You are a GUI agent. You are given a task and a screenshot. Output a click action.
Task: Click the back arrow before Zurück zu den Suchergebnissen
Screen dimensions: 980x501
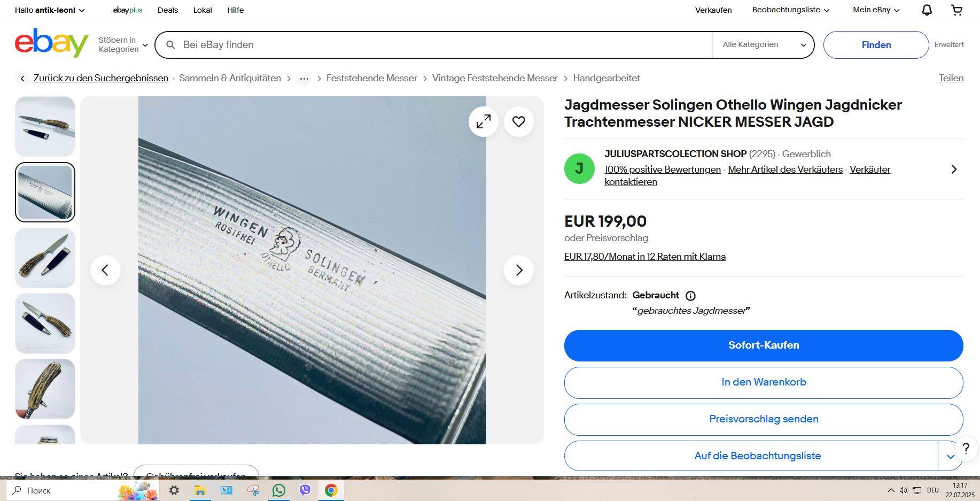tap(22, 79)
